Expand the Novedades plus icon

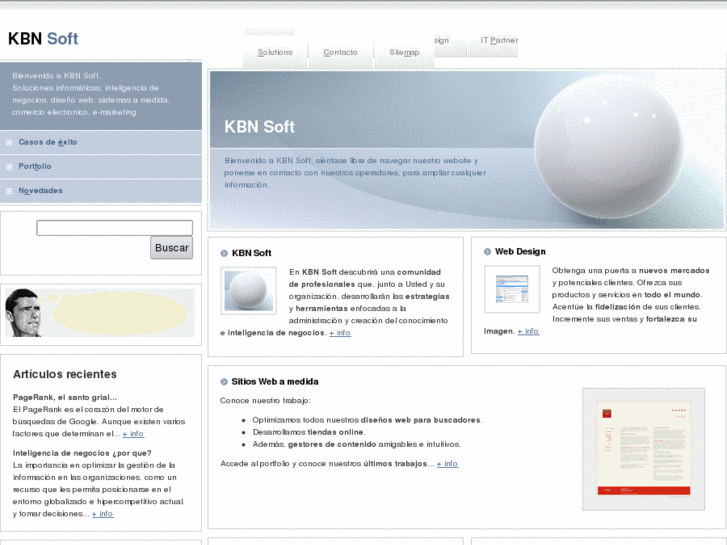(x=9, y=191)
